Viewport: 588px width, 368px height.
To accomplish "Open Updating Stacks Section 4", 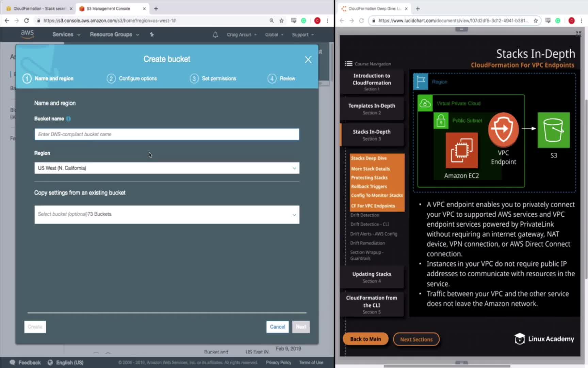I will [372, 277].
